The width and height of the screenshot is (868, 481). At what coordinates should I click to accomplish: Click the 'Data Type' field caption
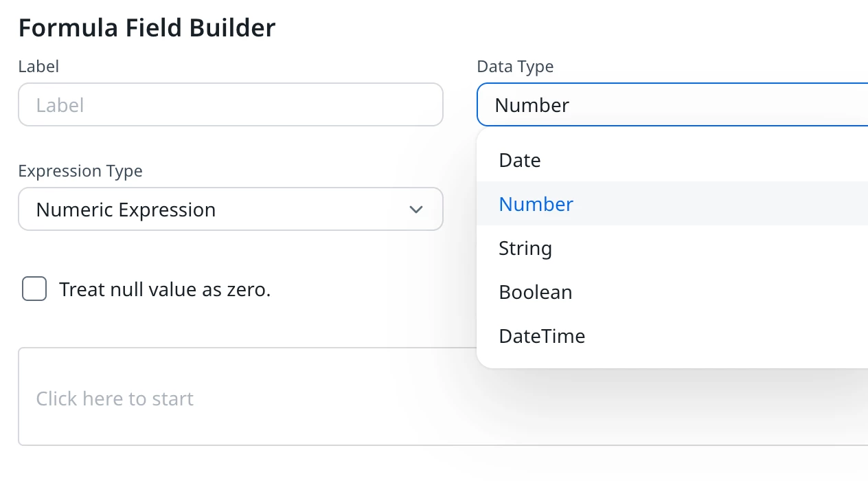coord(515,67)
